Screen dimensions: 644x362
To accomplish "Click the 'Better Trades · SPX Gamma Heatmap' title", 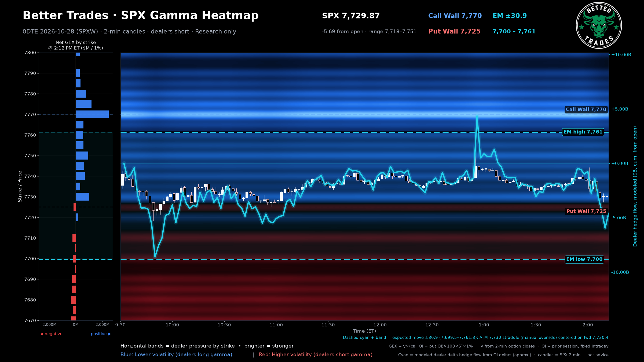I will (x=141, y=16).
